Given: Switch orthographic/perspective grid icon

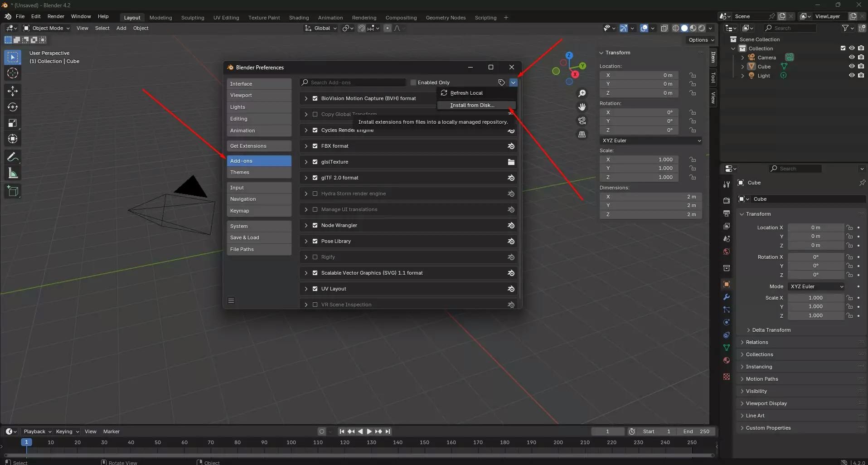Looking at the screenshot, I should (x=582, y=135).
